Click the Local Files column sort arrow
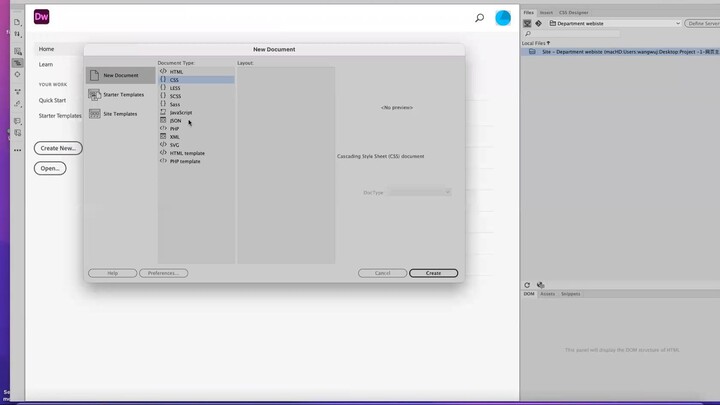 [549, 43]
